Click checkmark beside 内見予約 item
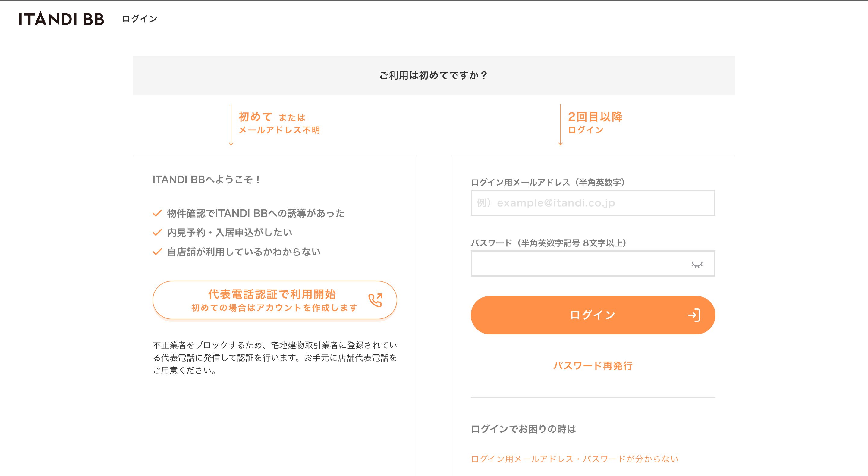This screenshot has width=868, height=476. pos(157,233)
